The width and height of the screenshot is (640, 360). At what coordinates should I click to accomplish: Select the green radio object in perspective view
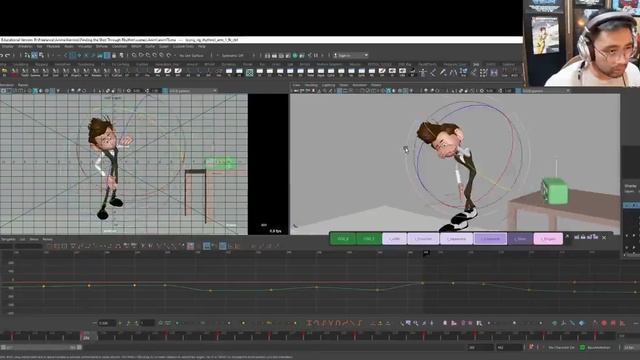(555, 191)
